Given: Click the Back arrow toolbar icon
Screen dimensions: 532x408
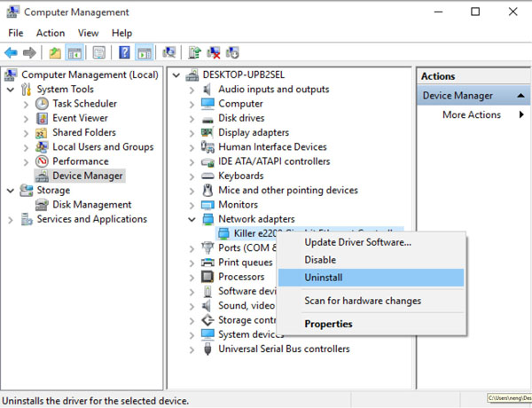Looking at the screenshot, I should point(11,53).
